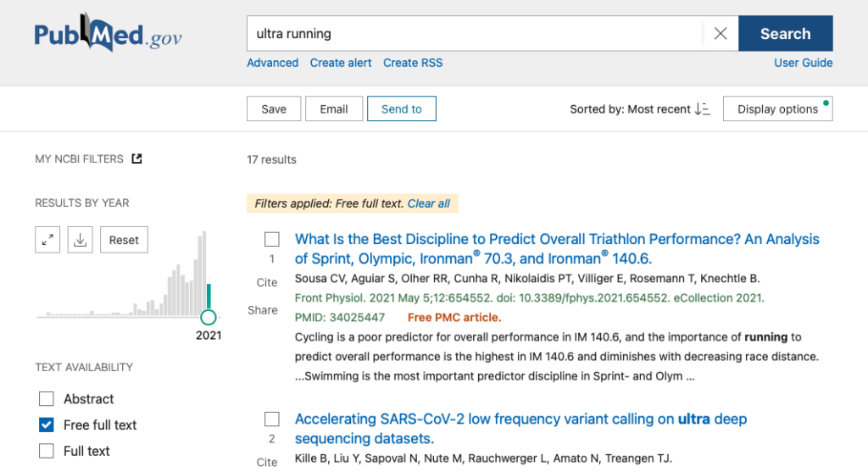Clear the search box with the X icon
The width and height of the screenshot is (868, 472).
click(x=721, y=34)
